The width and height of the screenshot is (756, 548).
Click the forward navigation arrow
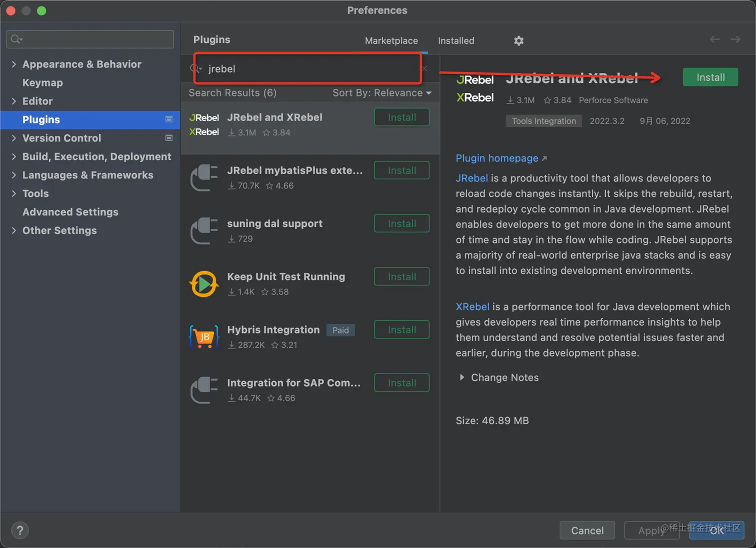[735, 39]
